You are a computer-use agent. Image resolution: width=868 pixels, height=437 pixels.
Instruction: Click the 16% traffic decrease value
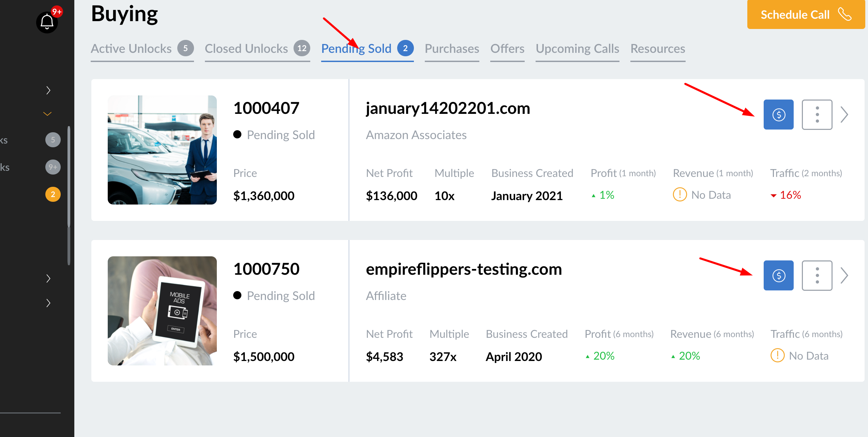tap(786, 195)
